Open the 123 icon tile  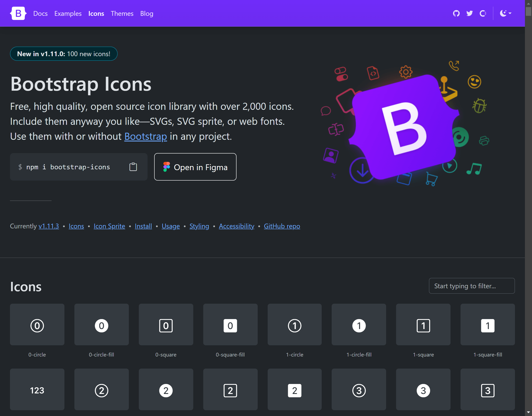pyautogui.click(x=37, y=389)
